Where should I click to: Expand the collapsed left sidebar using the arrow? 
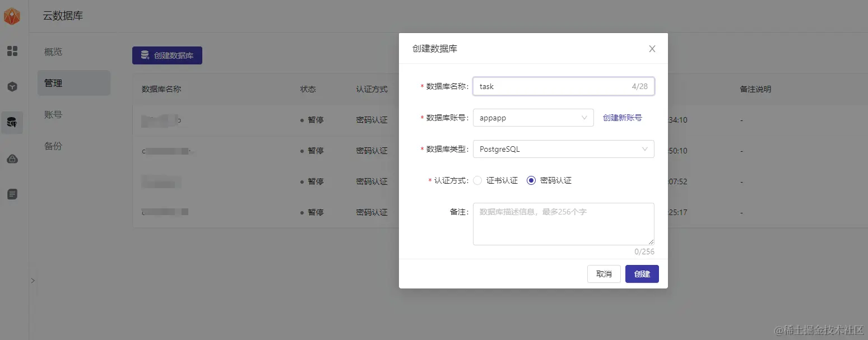click(33, 280)
